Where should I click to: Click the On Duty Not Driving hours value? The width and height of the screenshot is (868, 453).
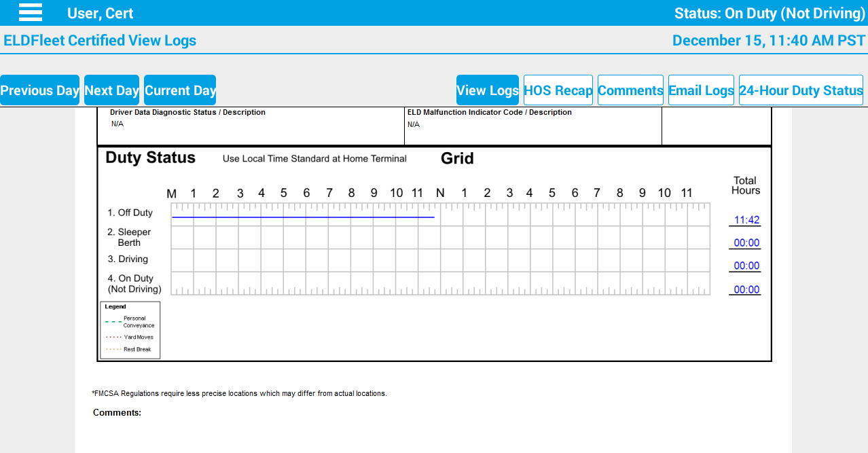tap(746, 290)
